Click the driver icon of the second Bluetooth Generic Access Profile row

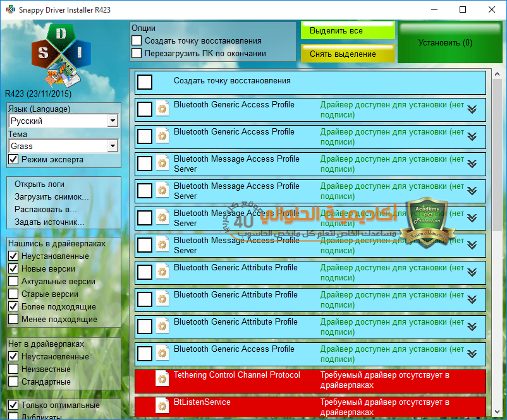[162, 136]
